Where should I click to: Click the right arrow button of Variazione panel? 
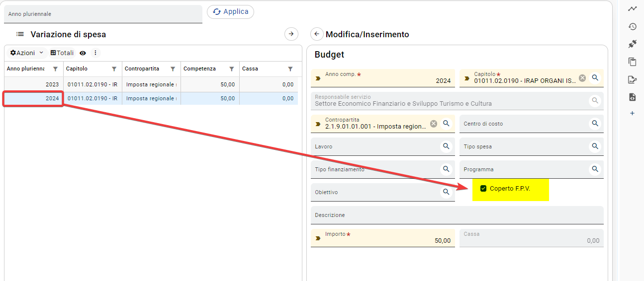pyautogui.click(x=291, y=34)
